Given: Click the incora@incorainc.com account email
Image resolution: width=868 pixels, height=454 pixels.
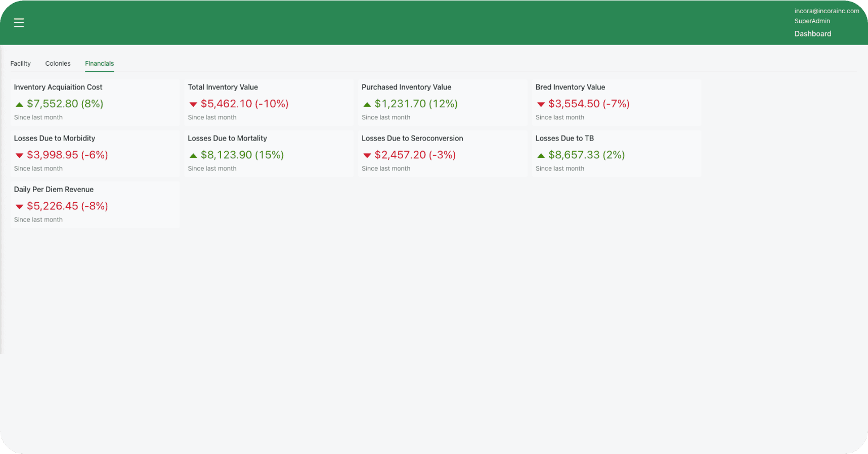Looking at the screenshot, I should click(x=827, y=11).
